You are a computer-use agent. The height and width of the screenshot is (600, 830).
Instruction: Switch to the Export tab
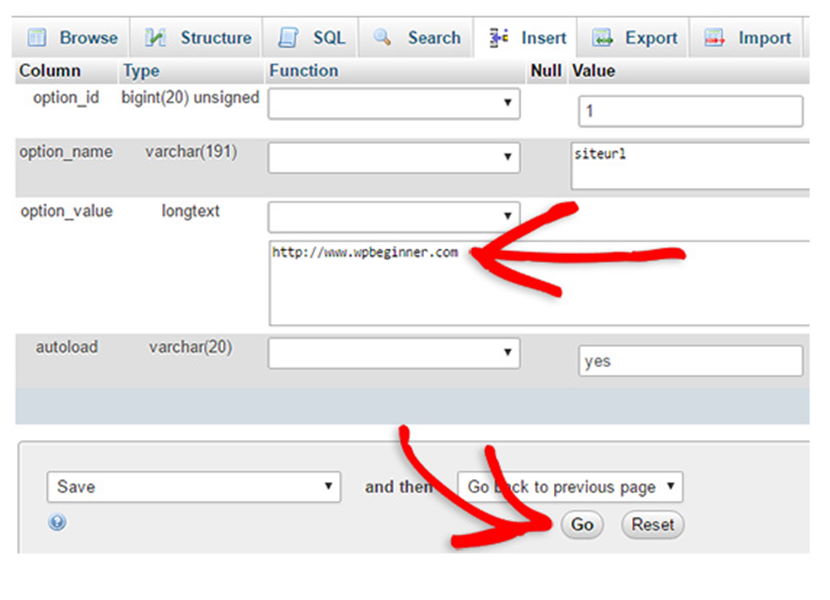point(635,37)
